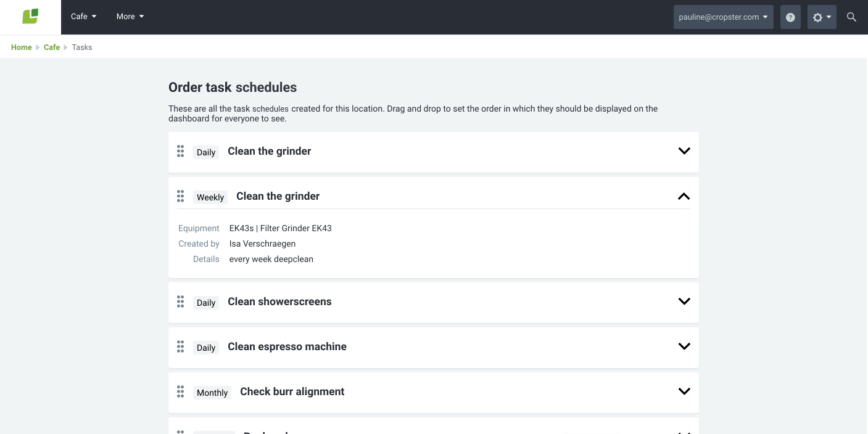Open the settings gear menu
The height and width of the screenshot is (434, 868).
click(x=821, y=17)
